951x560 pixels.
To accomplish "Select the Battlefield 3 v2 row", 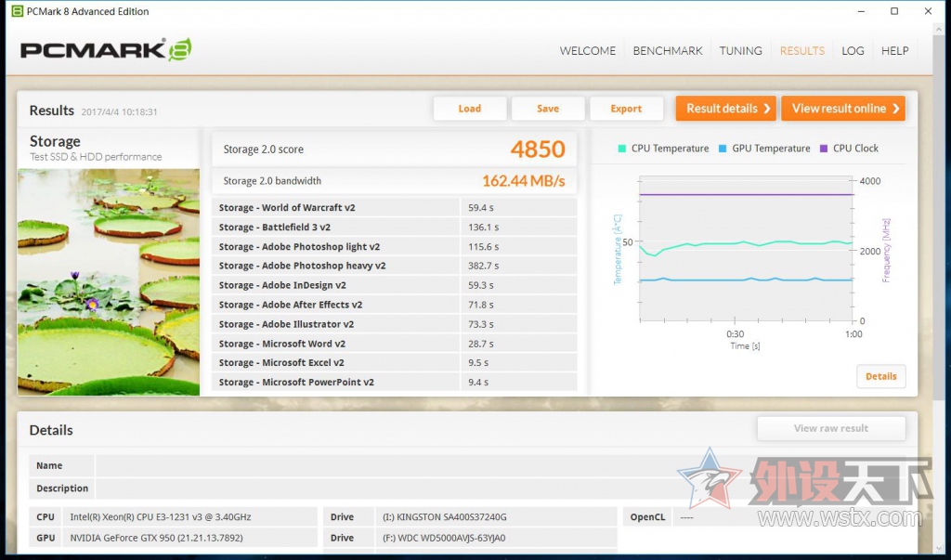I will click(394, 227).
